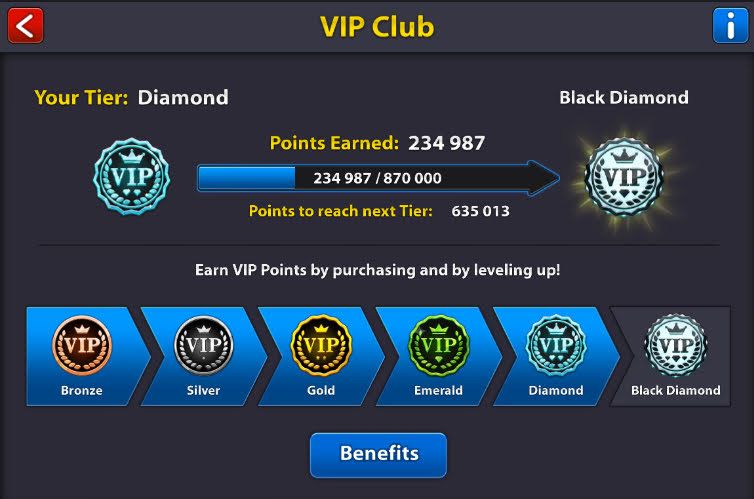Tap the red back arrow button
The image size is (754, 499).
click(x=25, y=25)
